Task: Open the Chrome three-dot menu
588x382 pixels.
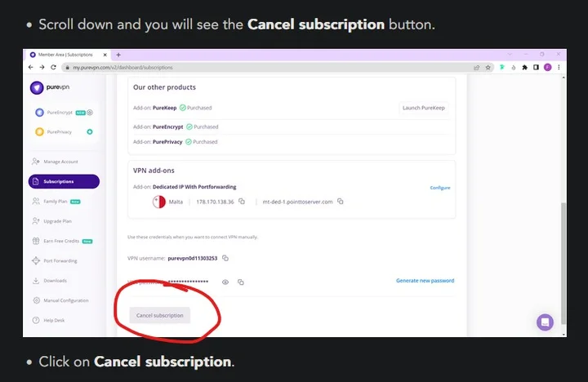Action: pyautogui.click(x=559, y=67)
